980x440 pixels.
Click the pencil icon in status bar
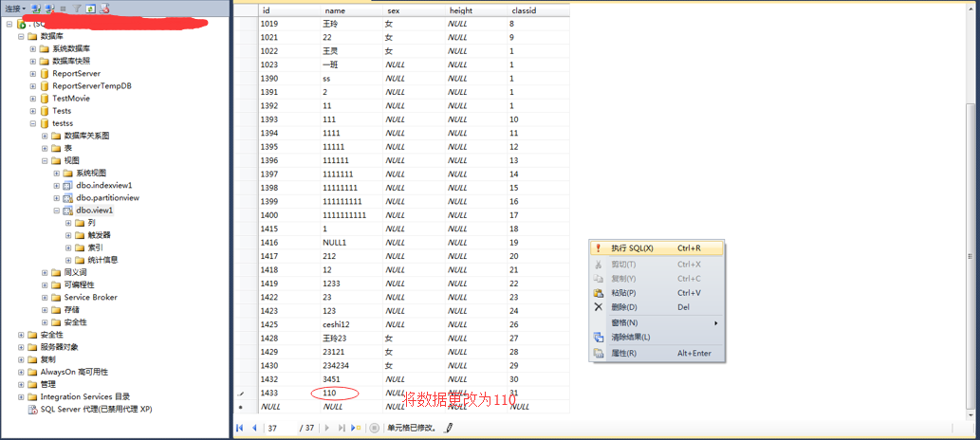[449, 428]
